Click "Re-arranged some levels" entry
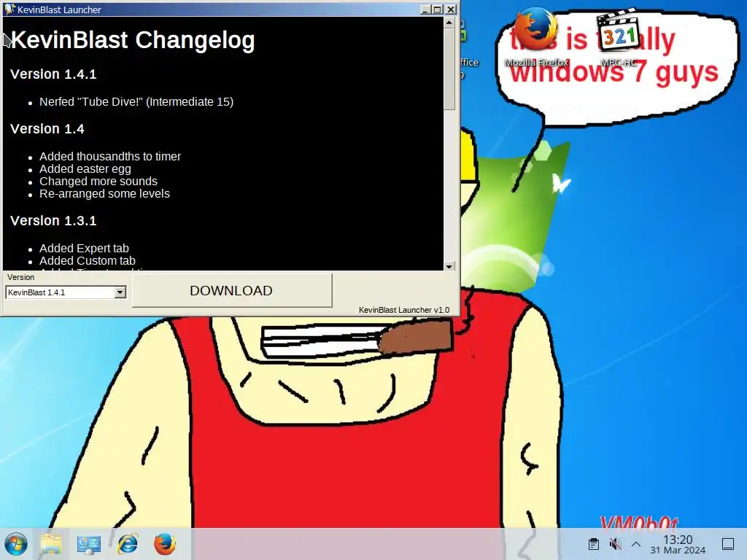The width and height of the screenshot is (747, 560). click(x=104, y=194)
